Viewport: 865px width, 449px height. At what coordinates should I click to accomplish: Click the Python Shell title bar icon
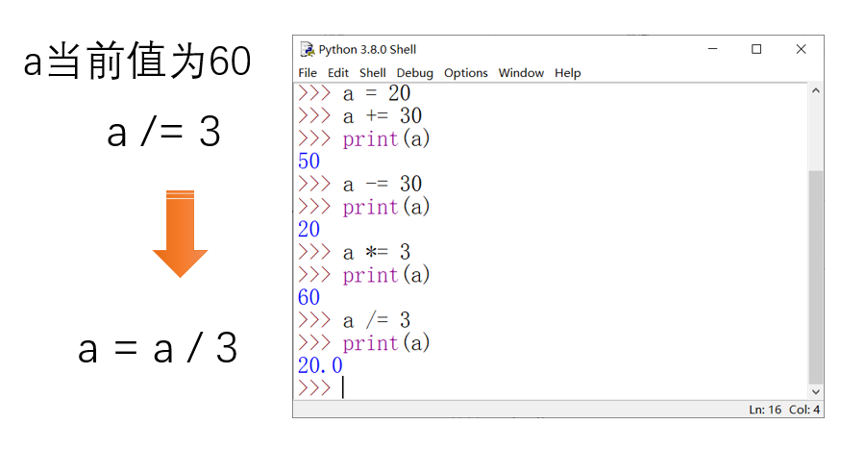coord(307,50)
